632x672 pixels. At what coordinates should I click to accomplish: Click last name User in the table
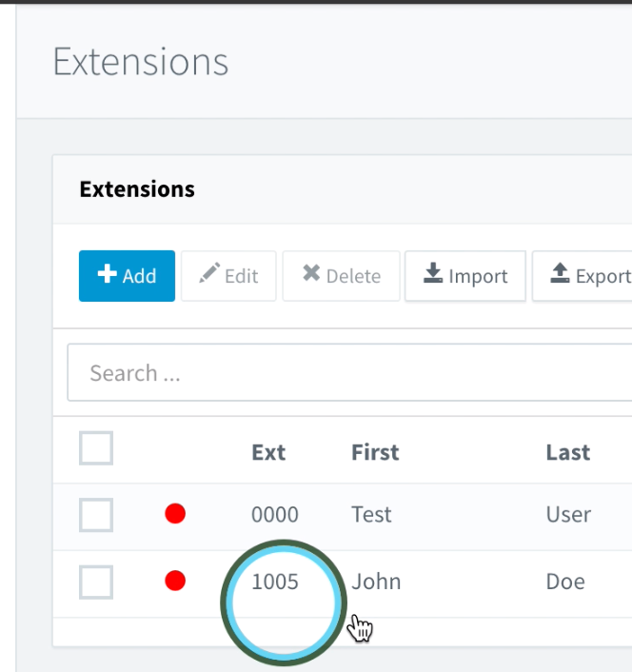tap(568, 515)
